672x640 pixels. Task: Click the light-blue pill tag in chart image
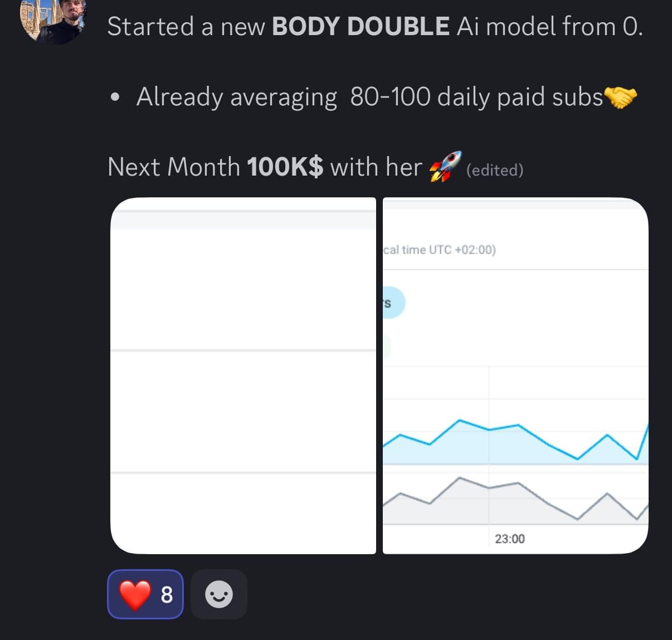click(x=393, y=303)
